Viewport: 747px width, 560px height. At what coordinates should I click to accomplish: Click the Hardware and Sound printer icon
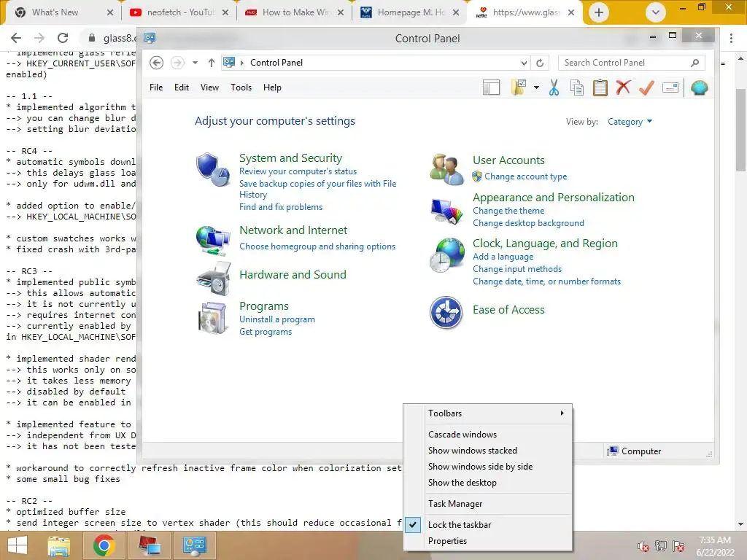pyautogui.click(x=214, y=279)
